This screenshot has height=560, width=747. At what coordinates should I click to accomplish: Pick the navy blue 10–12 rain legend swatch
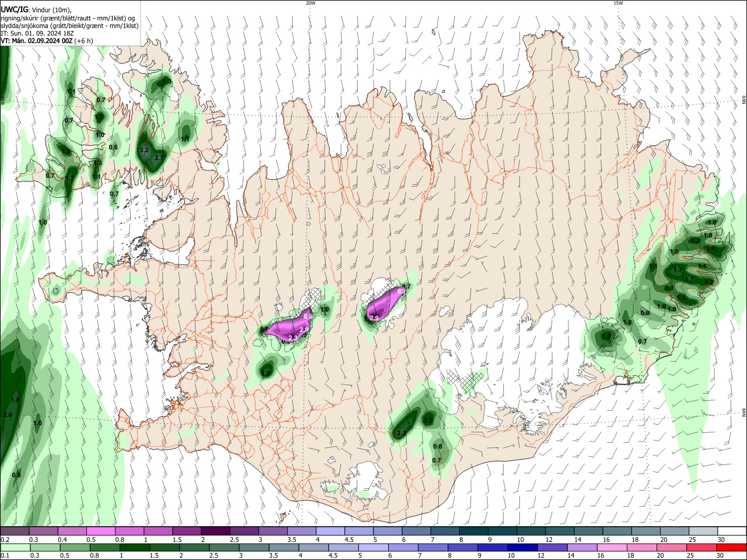coord(522,547)
